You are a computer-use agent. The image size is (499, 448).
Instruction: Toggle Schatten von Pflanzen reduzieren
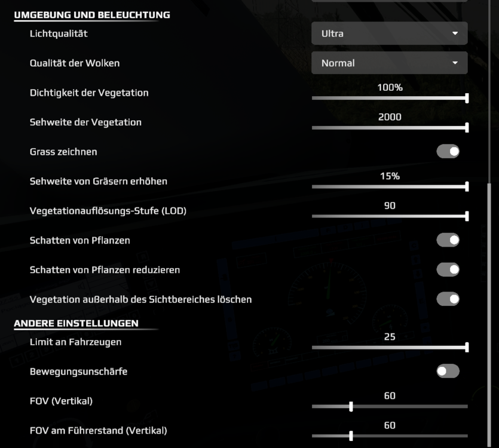(448, 269)
